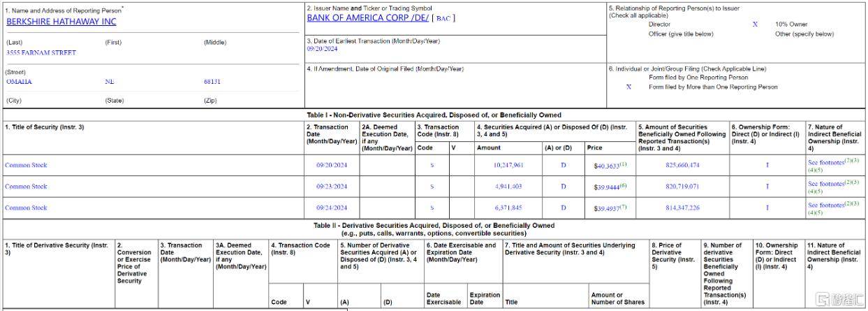The height and width of the screenshot is (311, 868).
Task: Click X beside Form filed by More than One Reporting Person
Action: (x=629, y=87)
